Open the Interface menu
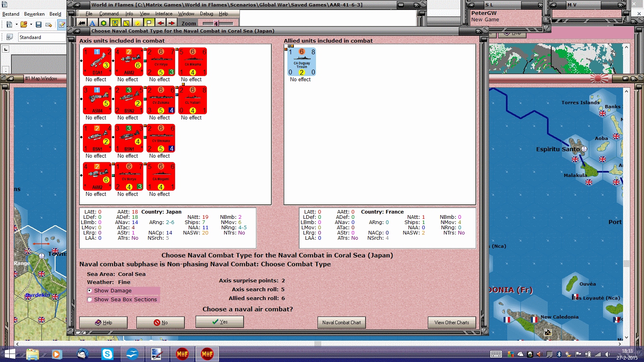Viewport: 644px width, 362px height. [164, 14]
